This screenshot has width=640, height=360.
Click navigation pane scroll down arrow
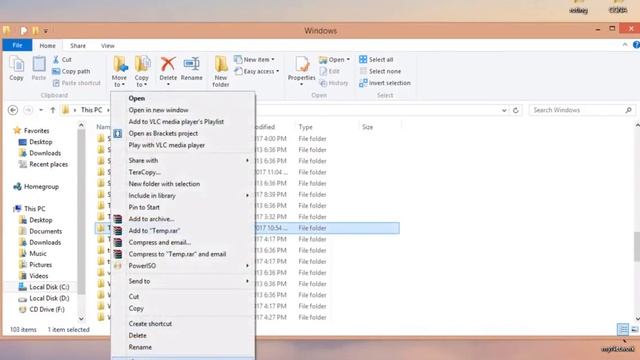pos(81,319)
